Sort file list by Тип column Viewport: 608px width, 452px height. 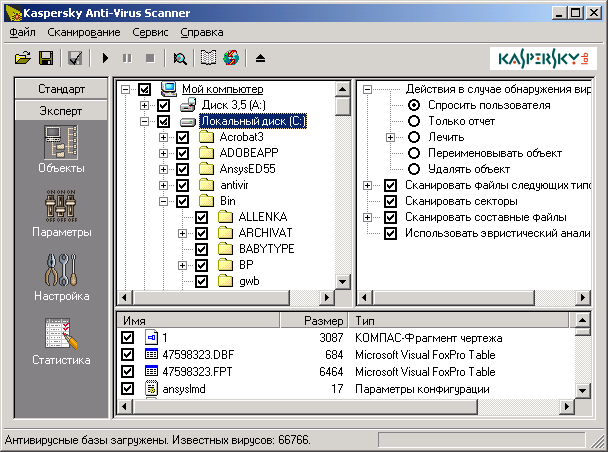(x=459, y=321)
